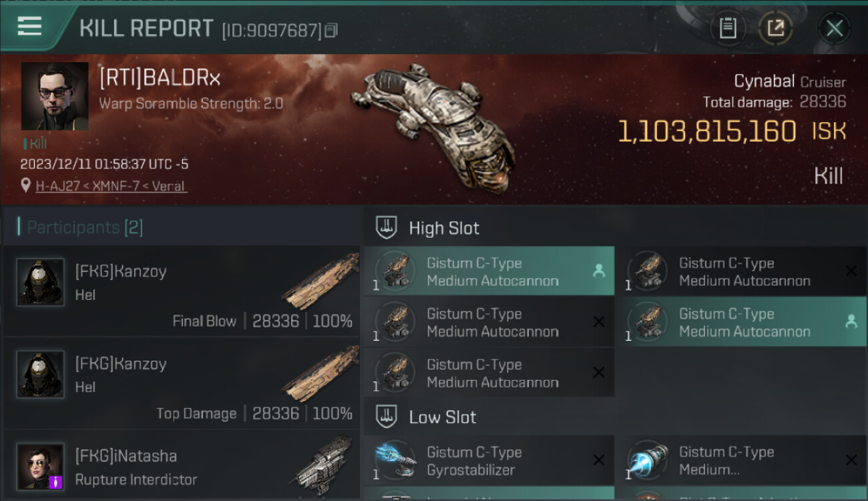This screenshot has width=868, height=501.
Task: Select the Gistum C-Type Gyrostabilizer entry
Action: point(489,460)
